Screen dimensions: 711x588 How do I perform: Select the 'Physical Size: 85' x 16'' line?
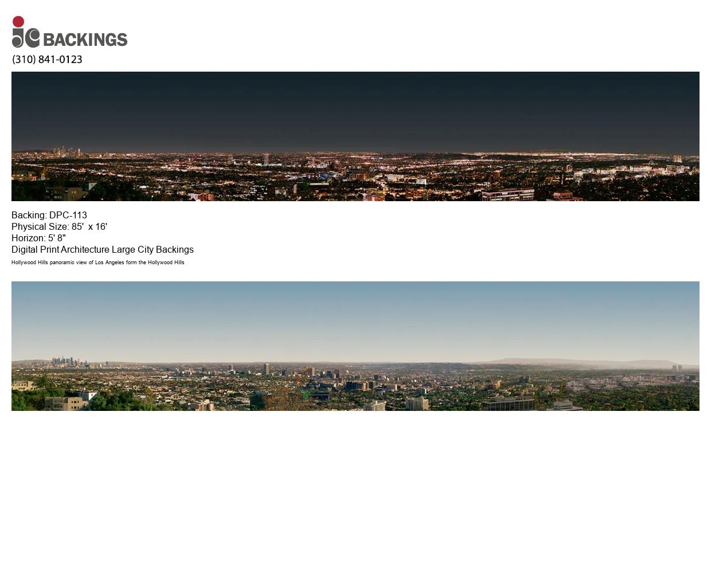59,227
